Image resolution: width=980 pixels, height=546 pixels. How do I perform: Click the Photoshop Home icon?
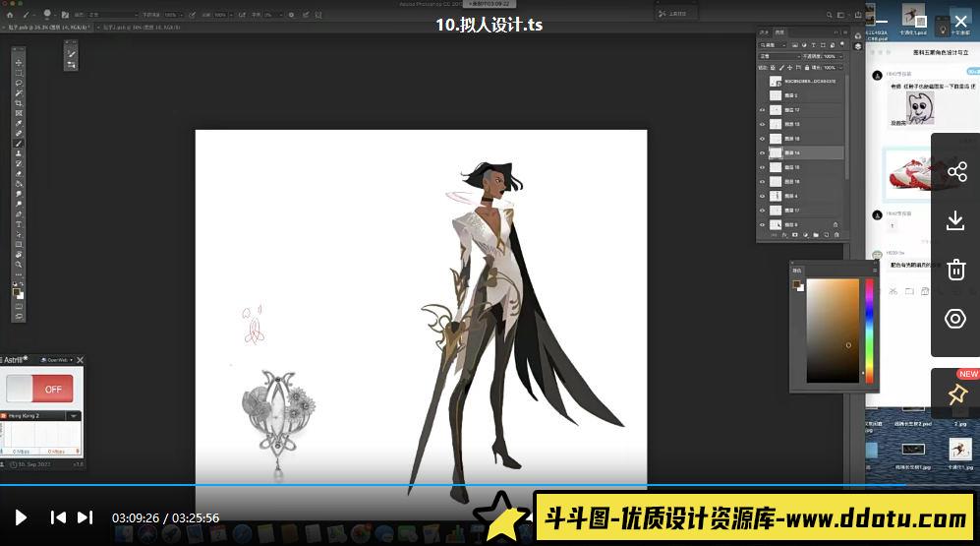pos(10,14)
